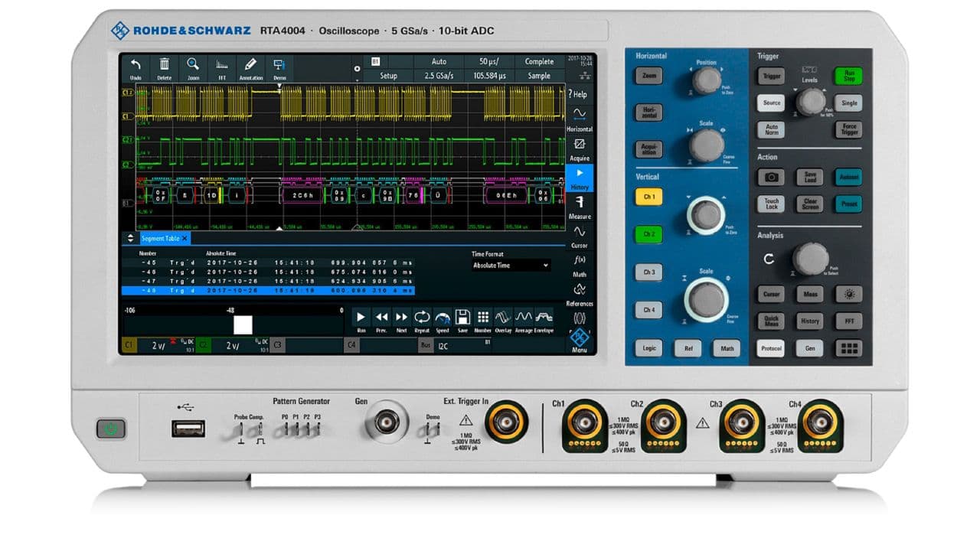Collapse the Segment Table panel with the arrows
The height and width of the screenshot is (551, 980).
(x=130, y=239)
